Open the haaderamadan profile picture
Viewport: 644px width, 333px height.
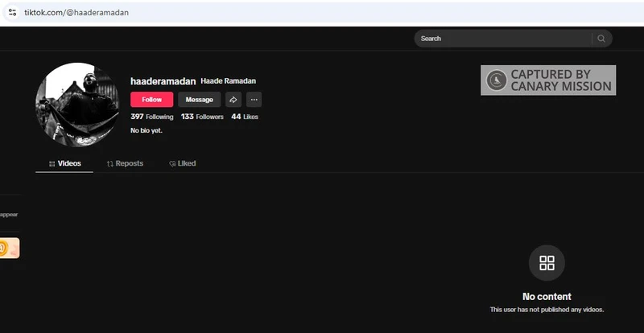77,105
